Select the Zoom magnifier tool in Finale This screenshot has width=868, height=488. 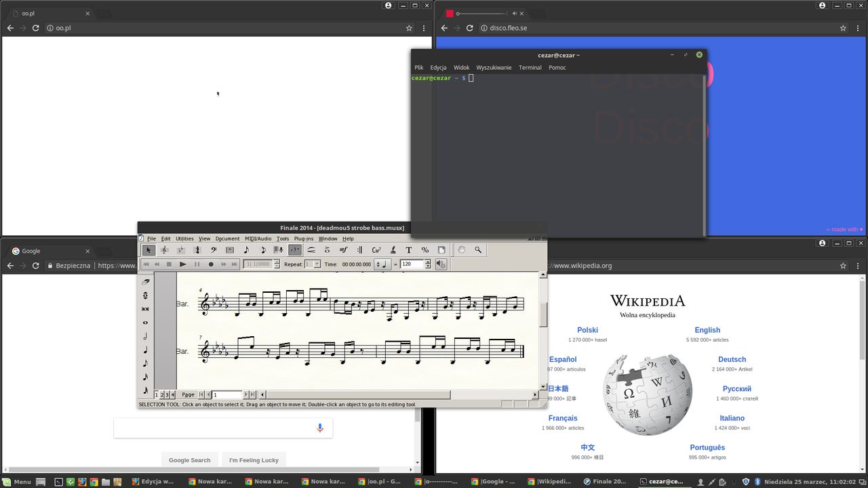pos(478,250)
